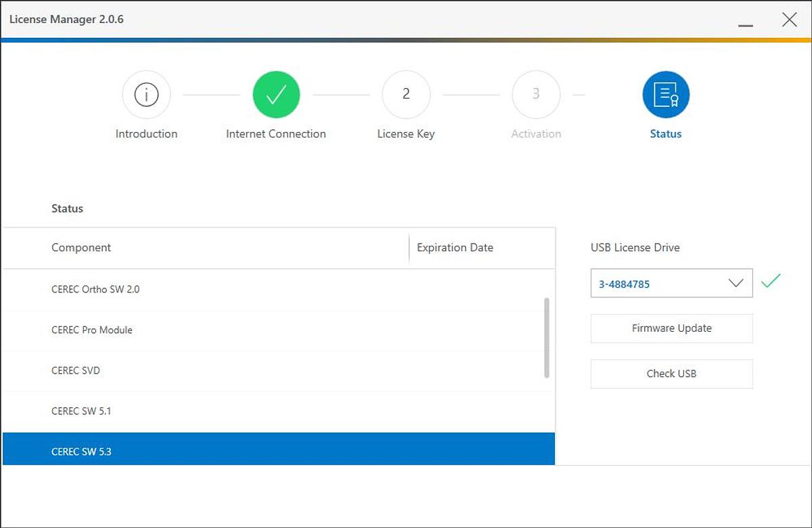Click the component list vertical scrollbar thumb

[x=547, y=337]
